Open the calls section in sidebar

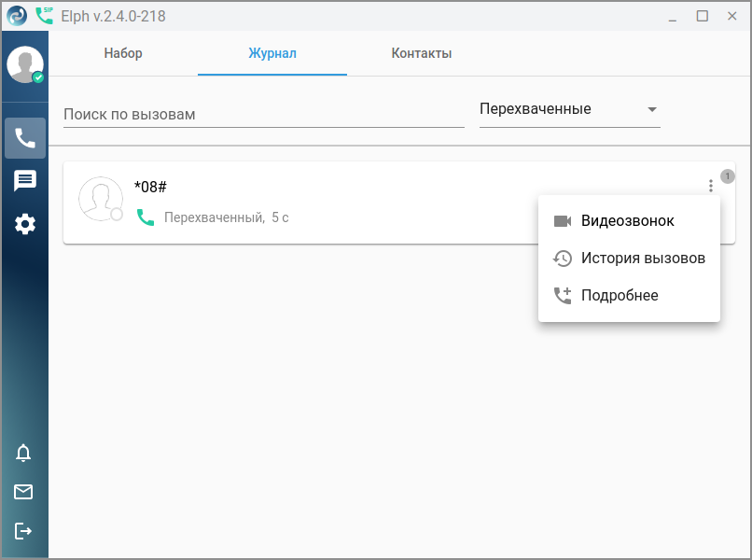tap(25, 138)
